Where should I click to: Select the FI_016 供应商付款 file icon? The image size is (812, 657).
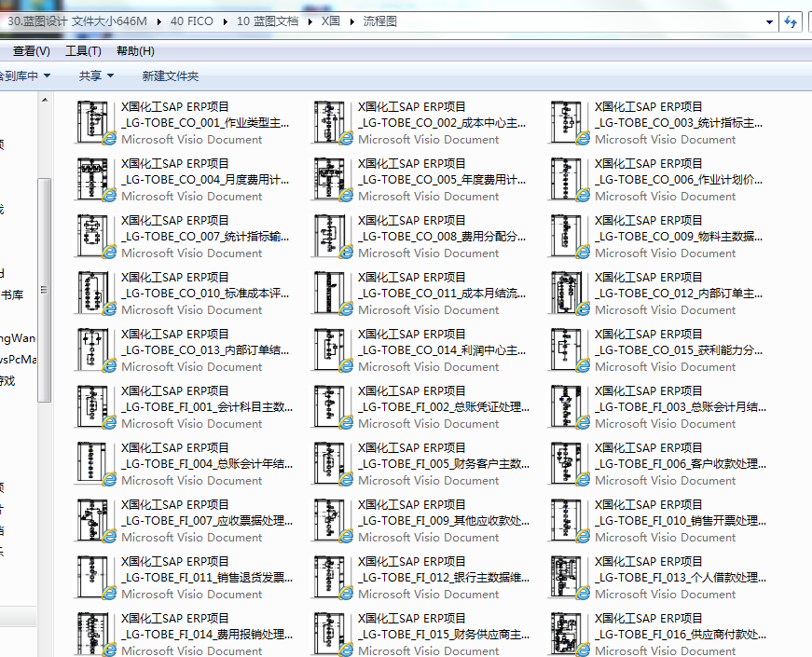[570, 634]
